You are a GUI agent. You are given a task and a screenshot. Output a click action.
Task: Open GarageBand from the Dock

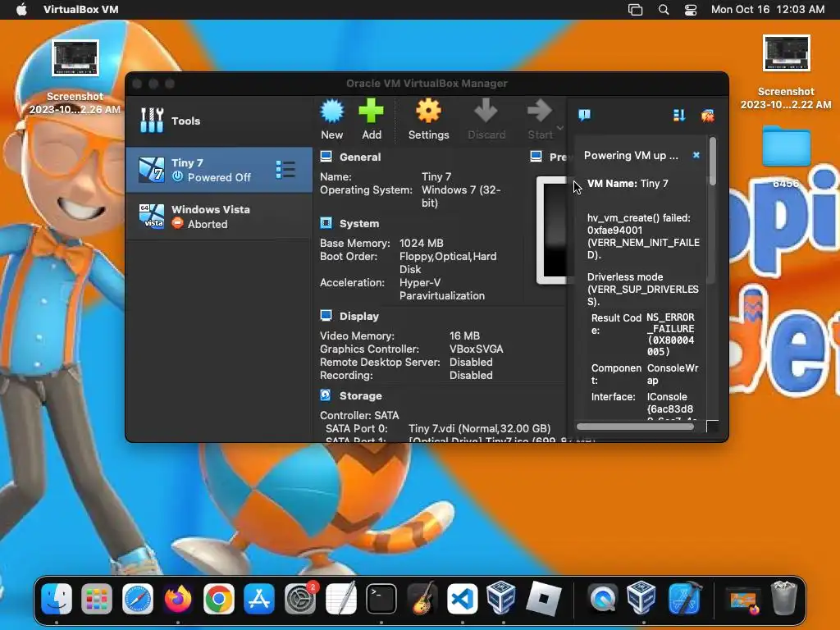[x=422, y=598]
